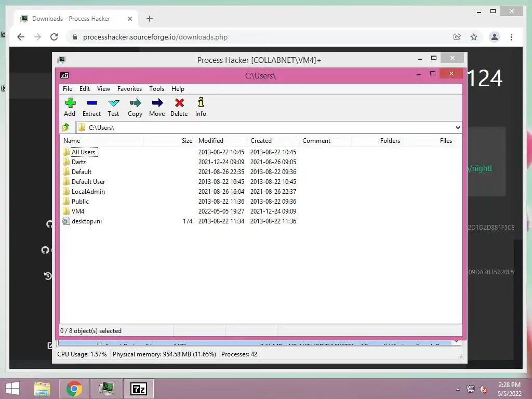
Task: Click the taskbar clock showing 2:28 PM
Action: tap(509, 389)
